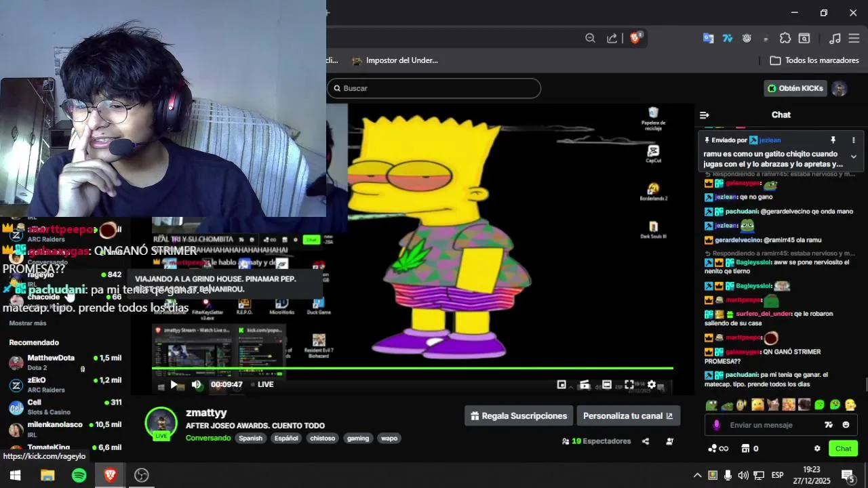The height and width of the screenshot is (488, 868).
Task: Open the music note playlist icon
Action: point(835,39)
